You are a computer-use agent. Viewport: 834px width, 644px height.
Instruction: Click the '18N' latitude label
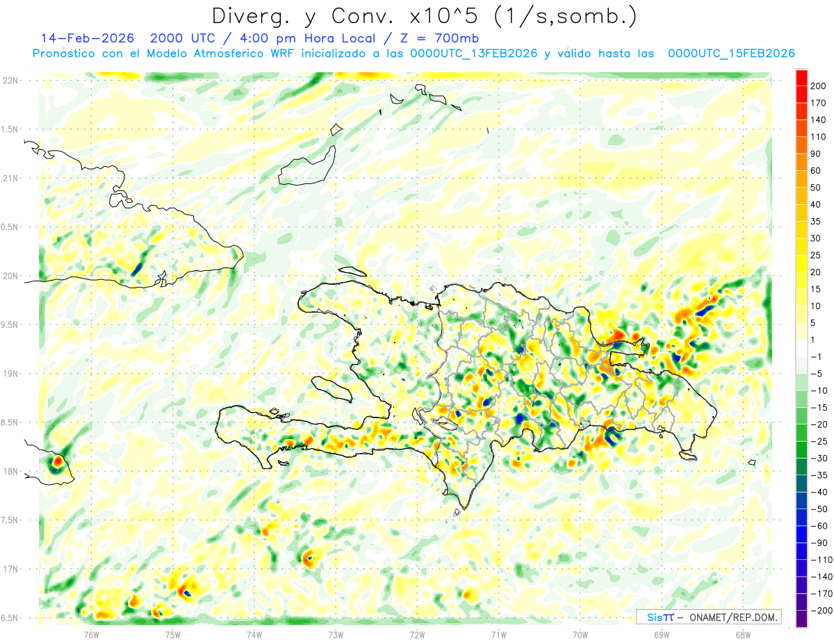coord(11,471)
